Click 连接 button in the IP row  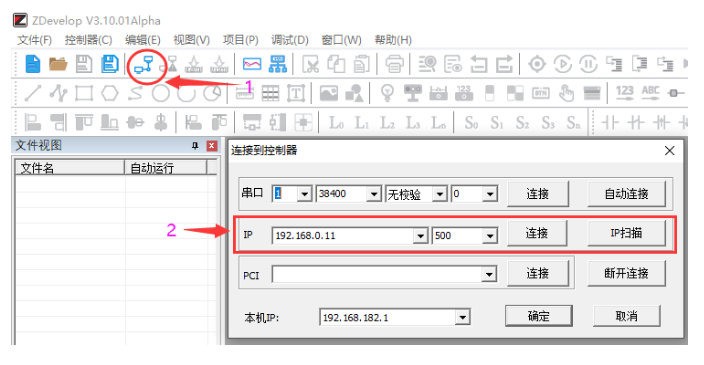537,233
